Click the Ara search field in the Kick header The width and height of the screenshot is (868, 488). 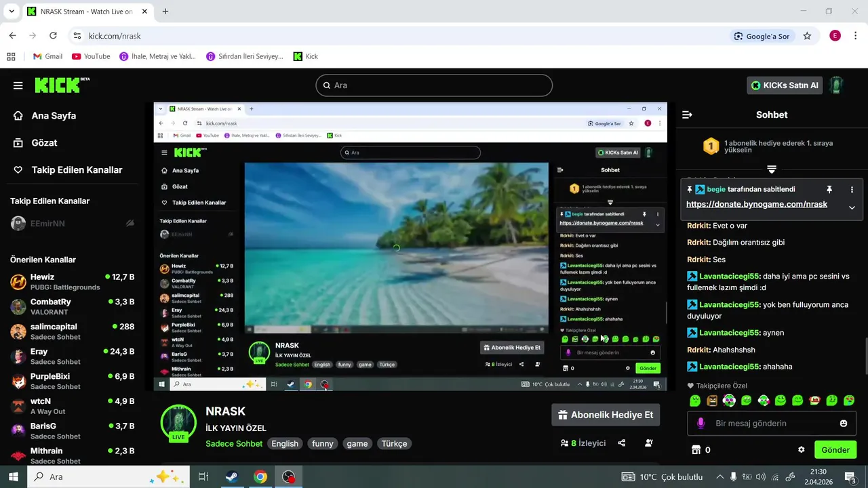click(x=434, y=85)
